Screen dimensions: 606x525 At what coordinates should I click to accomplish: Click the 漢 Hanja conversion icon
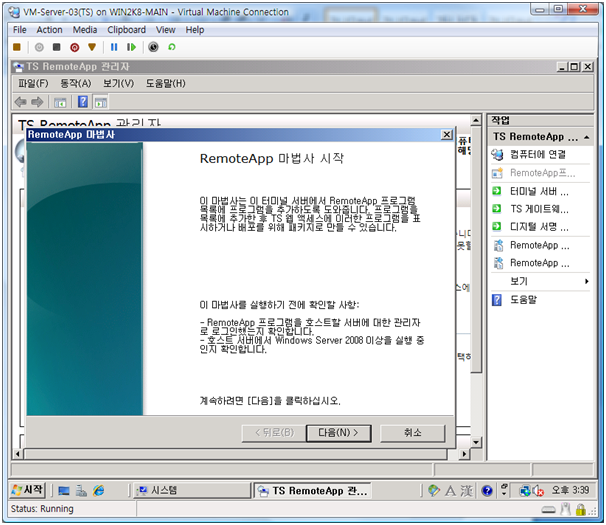click(466, 491)
